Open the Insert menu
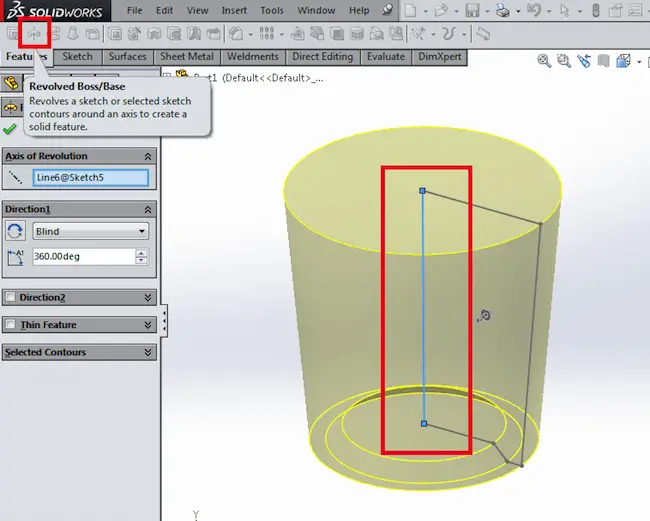The height and width of the screenshot is (521, 650). pos(234,10)
